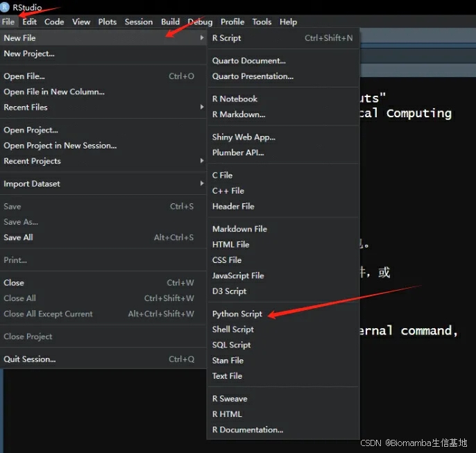Create a new D3 Script
476x453 pixels.
point(283,291)
